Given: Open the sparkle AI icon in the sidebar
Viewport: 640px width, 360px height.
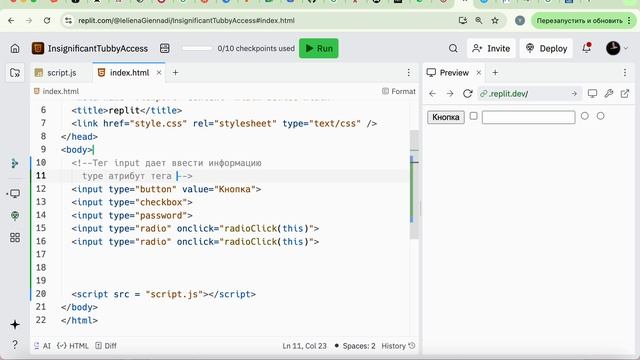Looking at the screenshot, I should [15, 324].
